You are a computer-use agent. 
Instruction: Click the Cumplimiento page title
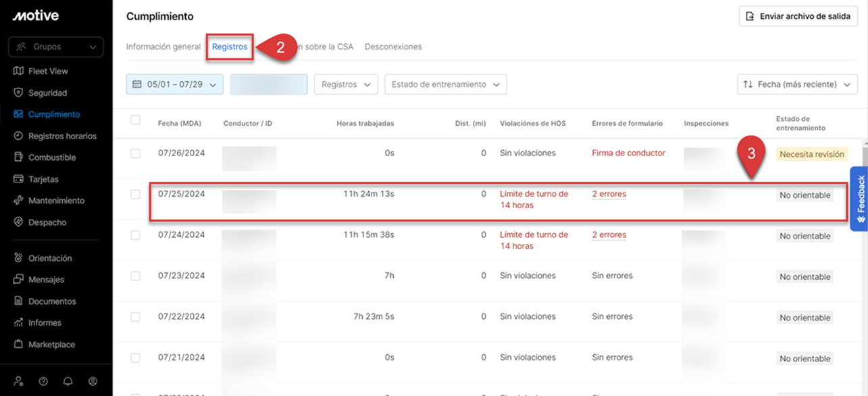click(x=160, y=16)
